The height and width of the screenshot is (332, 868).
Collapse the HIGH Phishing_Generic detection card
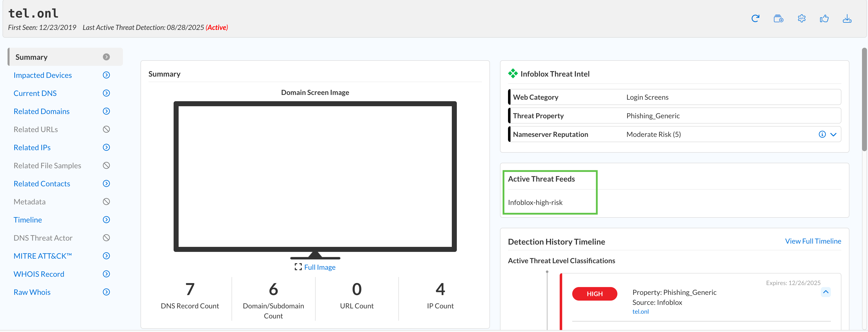(x=826, y=292)
